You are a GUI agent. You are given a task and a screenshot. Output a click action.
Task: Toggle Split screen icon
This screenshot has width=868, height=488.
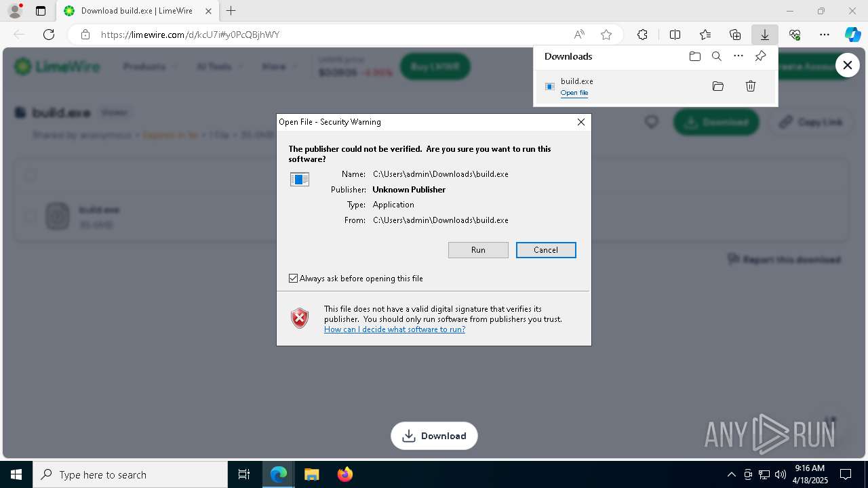point(675,35)
